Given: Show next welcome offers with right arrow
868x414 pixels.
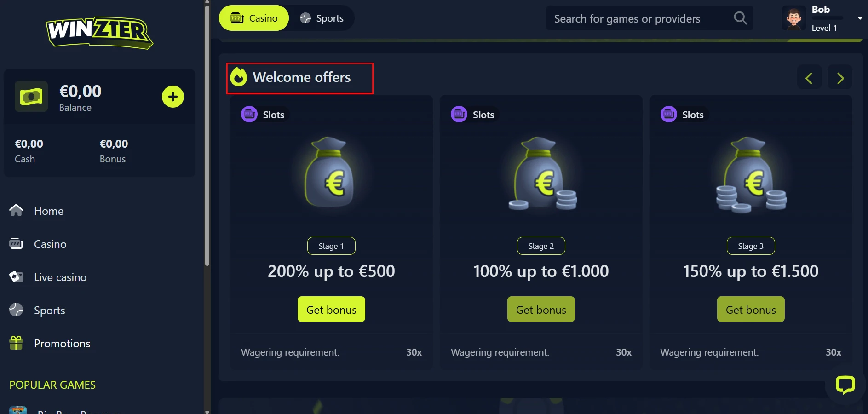Looking at the screenshot, I should (840, 78).
